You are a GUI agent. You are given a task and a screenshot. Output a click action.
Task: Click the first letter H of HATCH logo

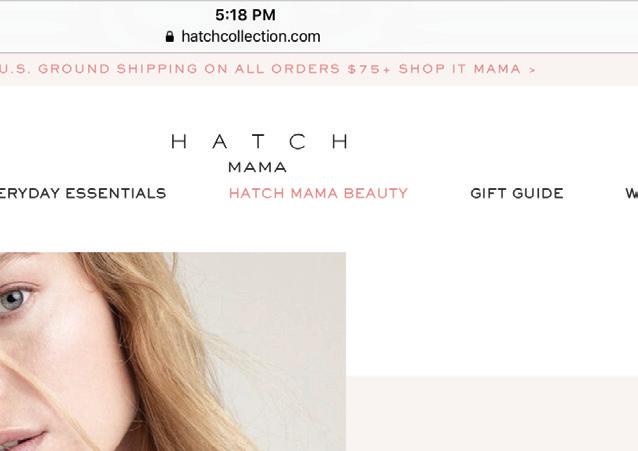[x=179, y=142]
